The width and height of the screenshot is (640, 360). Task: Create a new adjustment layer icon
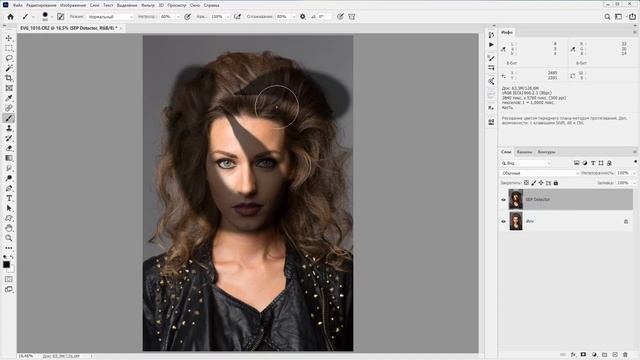point(594,355)
